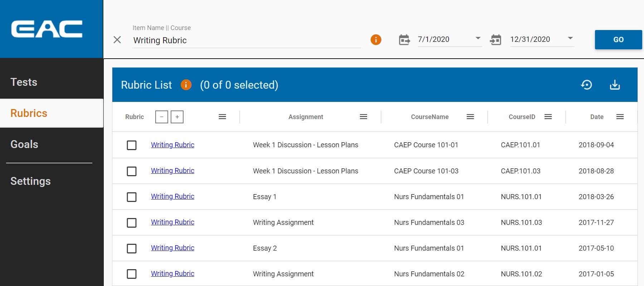Open the start date calendar icon
The width and height of the screenshot is (644, 286).
tap(404, 40)
